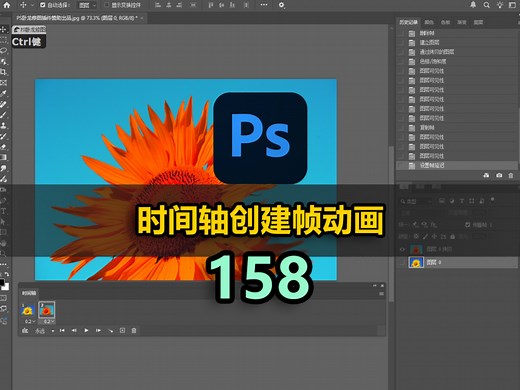Click the tween animation frames icon
Image resolution: width=520 pixels, height=390 pixels.
tap(110, 331)
